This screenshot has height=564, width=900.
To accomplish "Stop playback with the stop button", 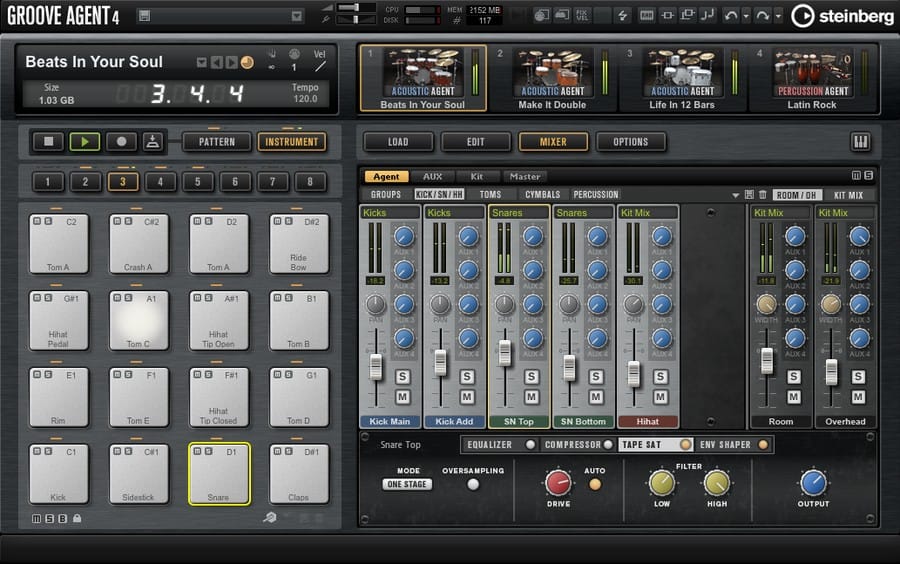I will coord(48,141).
